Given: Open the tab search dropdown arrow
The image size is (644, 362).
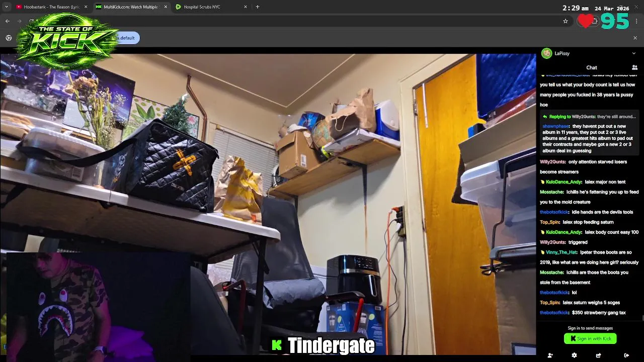Looking at the screenshot, I should click(7, 7).
